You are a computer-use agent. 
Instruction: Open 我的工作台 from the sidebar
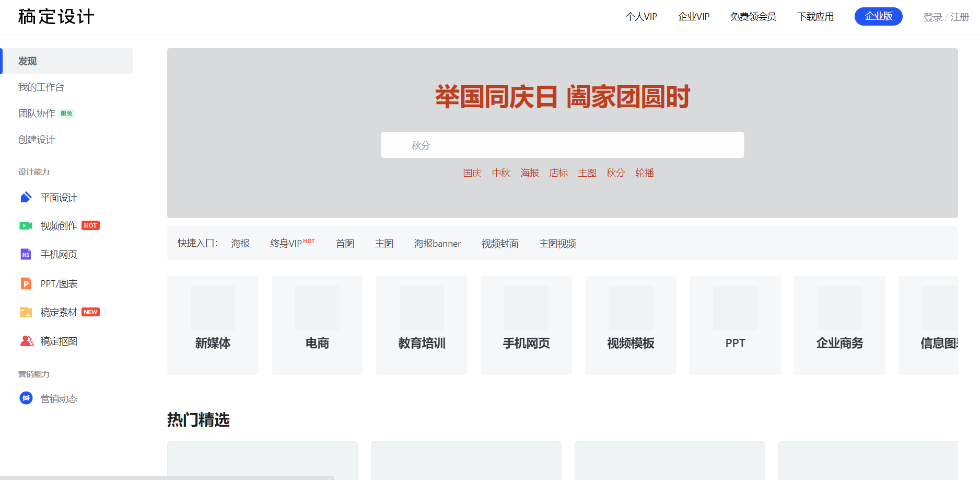point(41,87)
